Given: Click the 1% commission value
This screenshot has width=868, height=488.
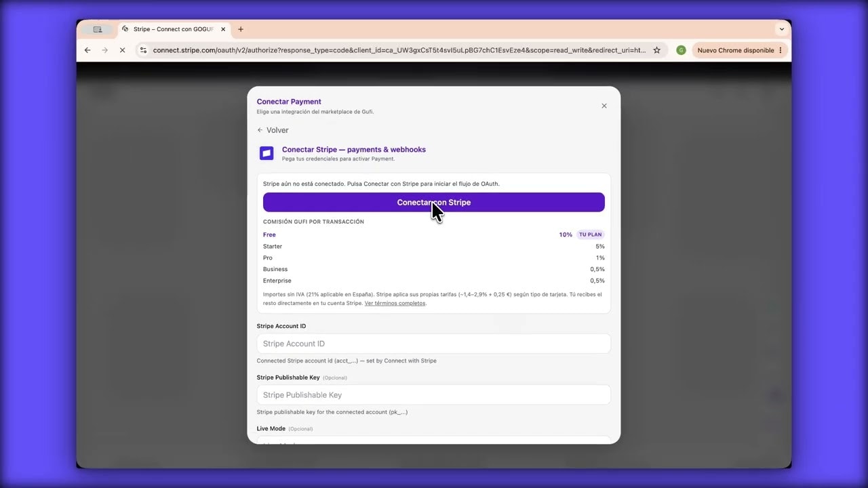Looking at the screenshot, I should (x=600, y=258).
